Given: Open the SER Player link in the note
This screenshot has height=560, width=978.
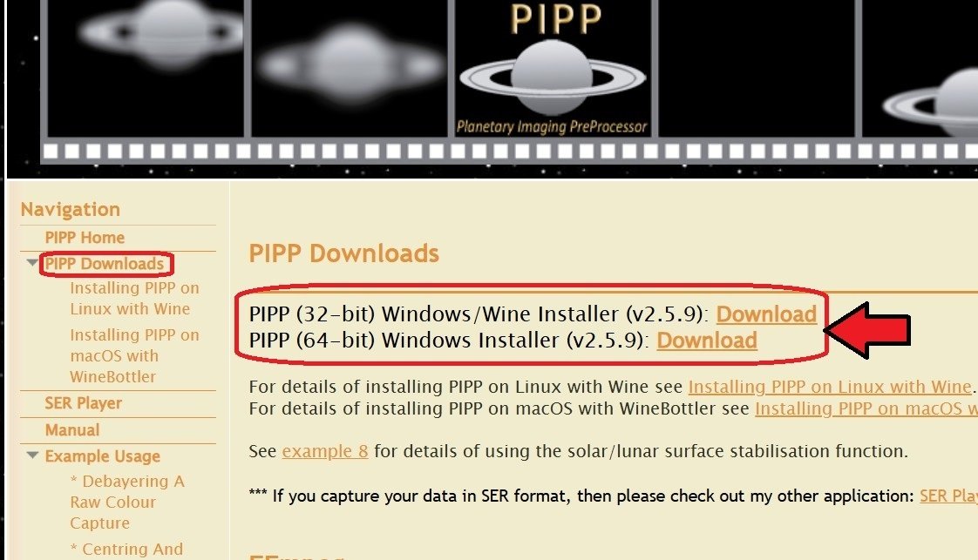Looking at the screenshot, I should pos(948,496).
